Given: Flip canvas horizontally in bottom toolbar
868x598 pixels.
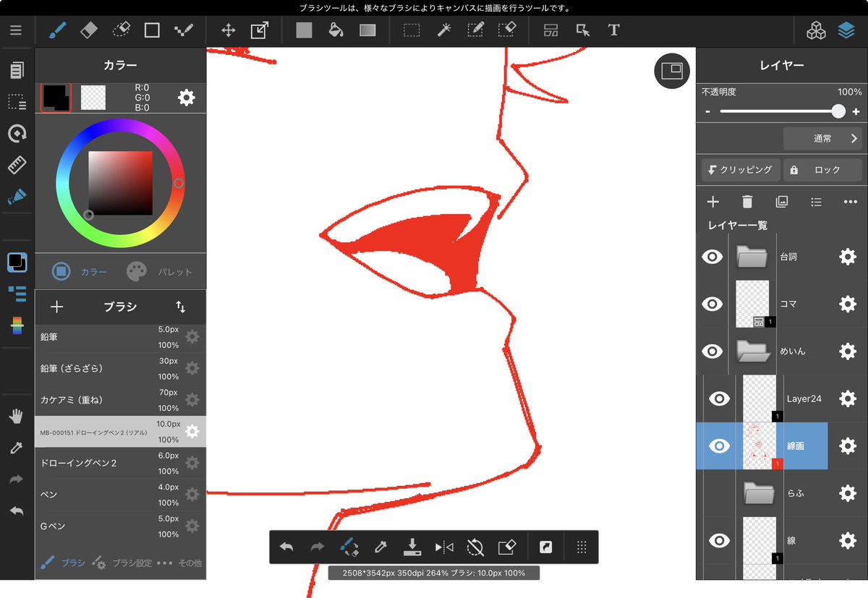Looking at the screenshot, I should pyautogui.click(x=443, y=547).
